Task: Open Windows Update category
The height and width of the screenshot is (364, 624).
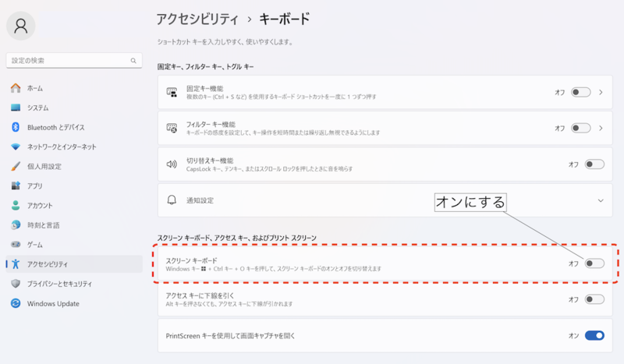Action: (x=74, y=303)
